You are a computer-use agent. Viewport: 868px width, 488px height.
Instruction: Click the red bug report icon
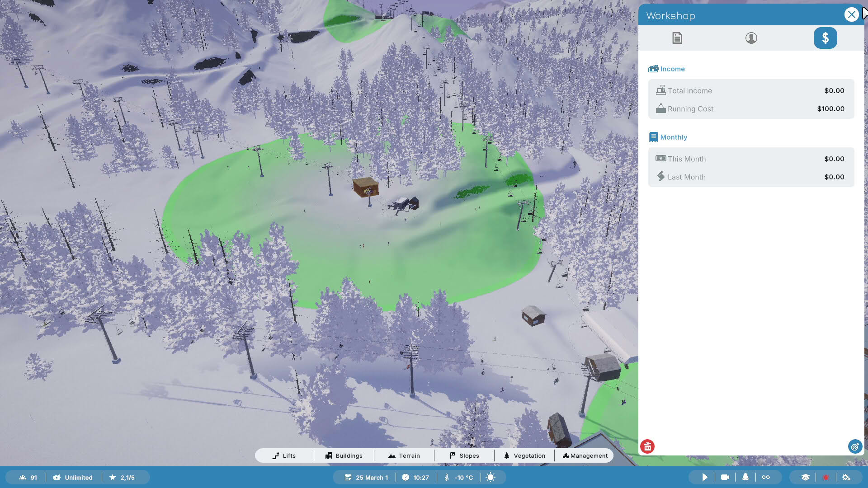point(826,477)
